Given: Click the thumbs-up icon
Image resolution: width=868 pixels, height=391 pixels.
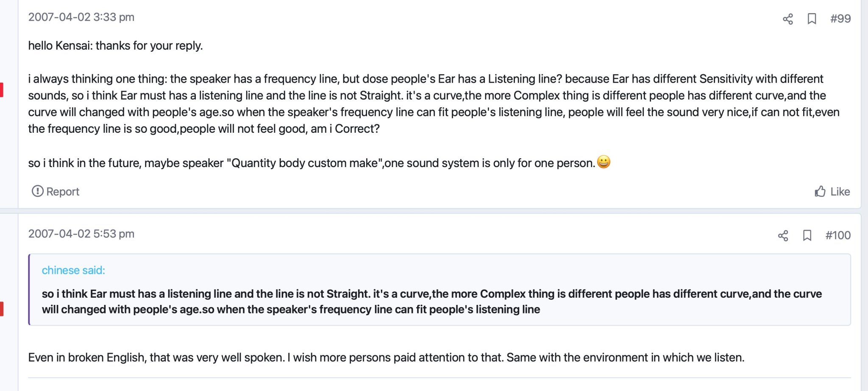Looking at the screenshot, I should [x=820, y=191].
